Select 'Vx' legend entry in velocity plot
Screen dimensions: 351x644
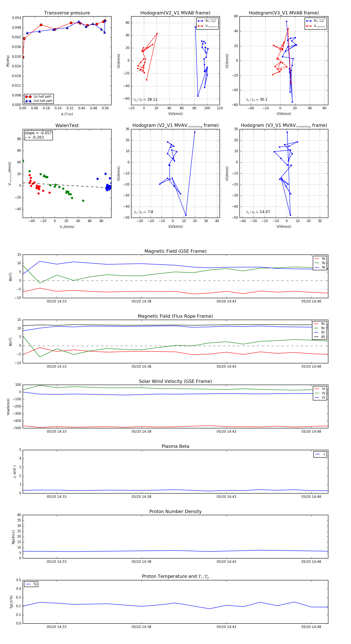point(320,389)
